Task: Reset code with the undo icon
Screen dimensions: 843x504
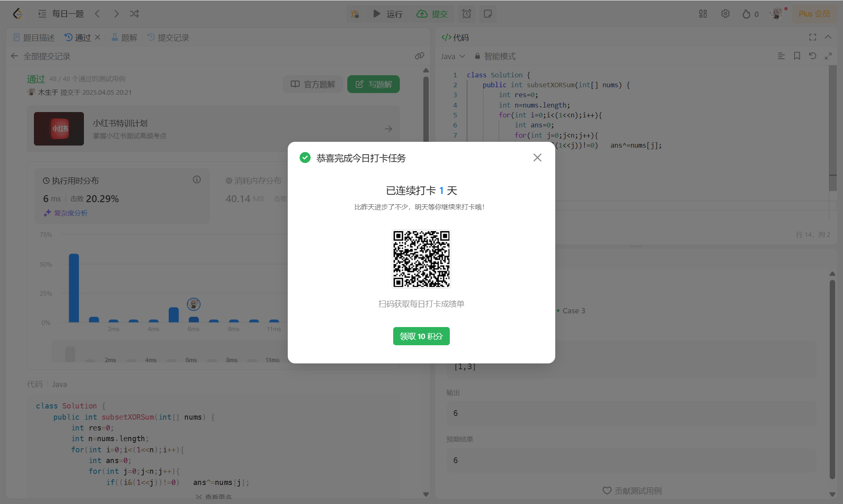Action: [x=812, y=56]
